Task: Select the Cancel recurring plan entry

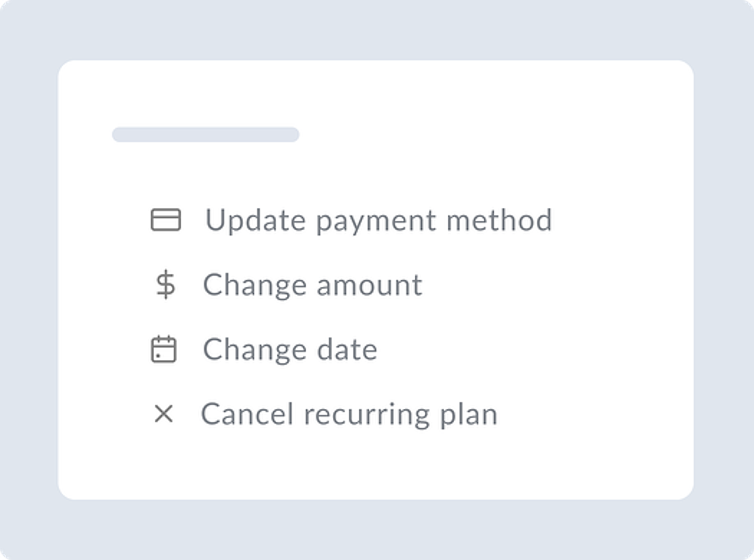Action: coord(349,414)
